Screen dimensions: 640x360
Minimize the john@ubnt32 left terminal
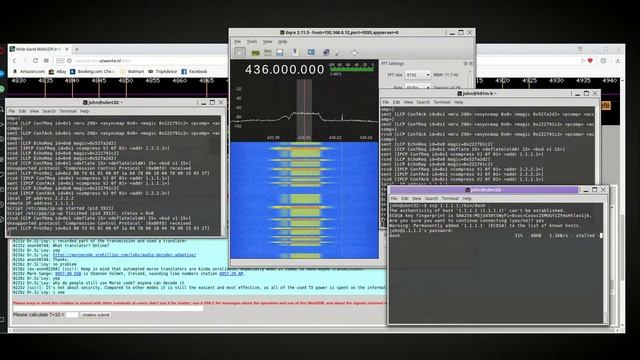coord(203,102)
